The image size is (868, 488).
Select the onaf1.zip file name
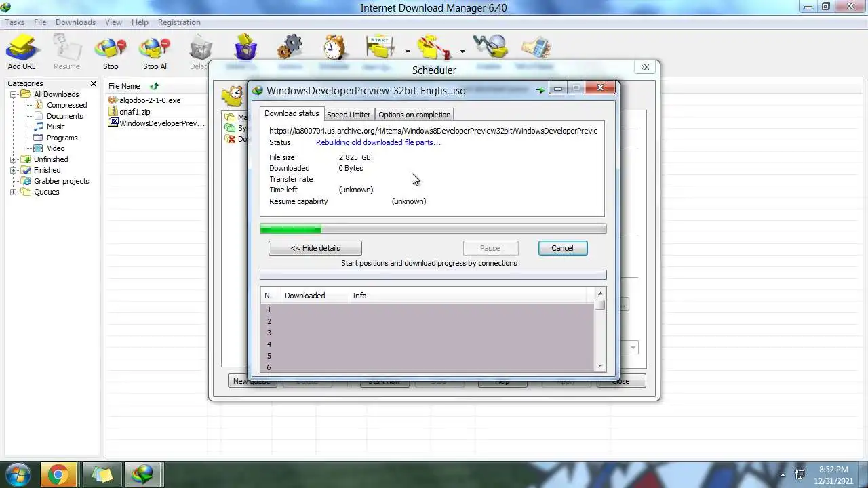(135, 112)
